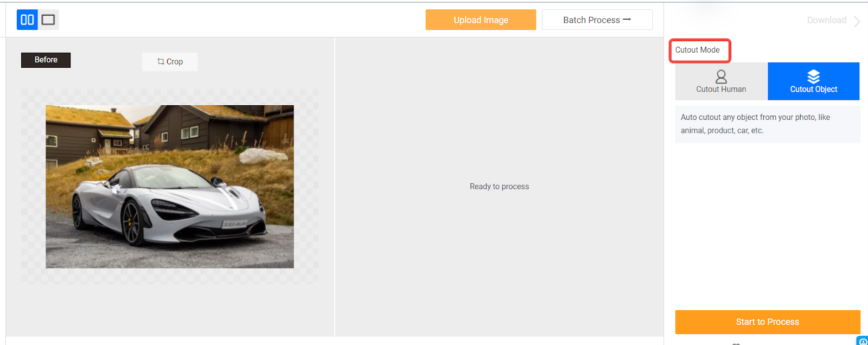Switch to the split side-by-side view icon

[27, 20]
